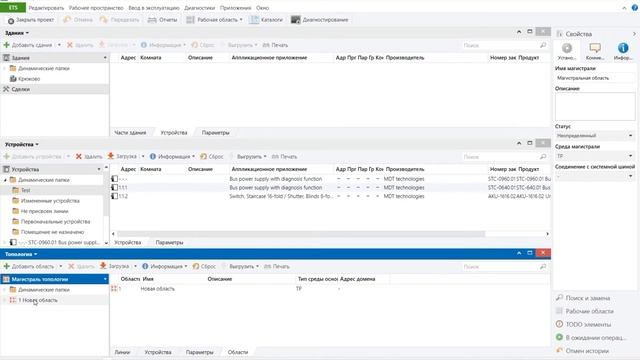Switch to Линии tab in Топология
Image resolution: width=640 pixels, height=360 pixels.
click(122, 352)
